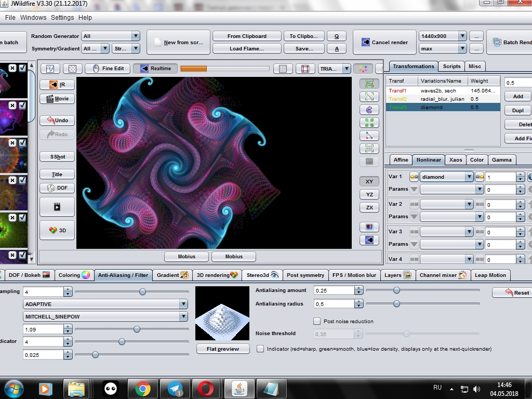Screen dimensions: 532x399
Task: Open the Xaos tab
Action: point(456,160)
